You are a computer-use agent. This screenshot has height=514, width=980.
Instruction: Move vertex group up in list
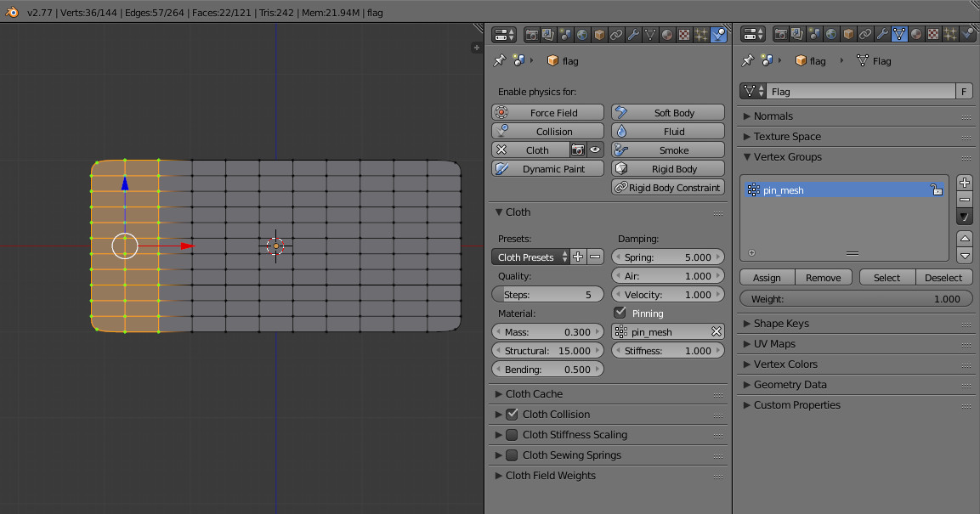pos(965,239)
